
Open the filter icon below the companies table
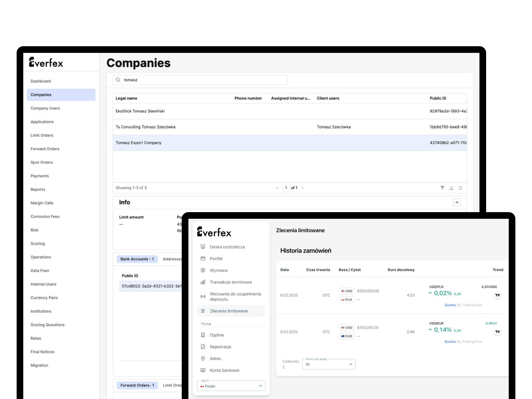[x=442, y=188]
